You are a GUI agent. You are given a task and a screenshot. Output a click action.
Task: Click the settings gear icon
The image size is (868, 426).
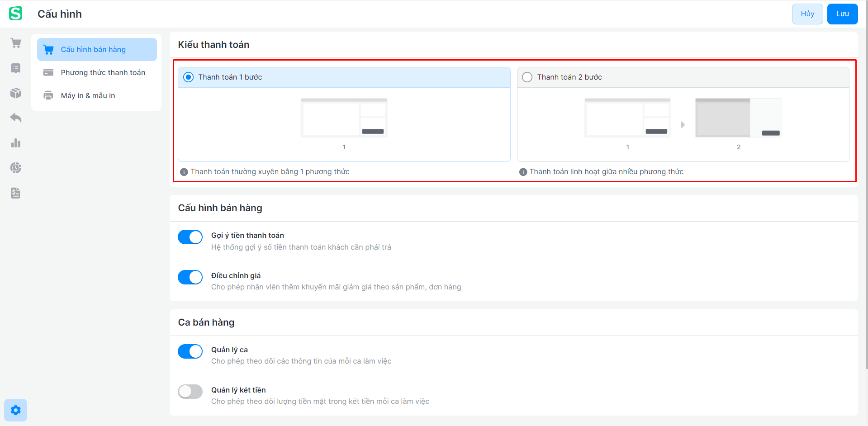(x=16, y=410)
